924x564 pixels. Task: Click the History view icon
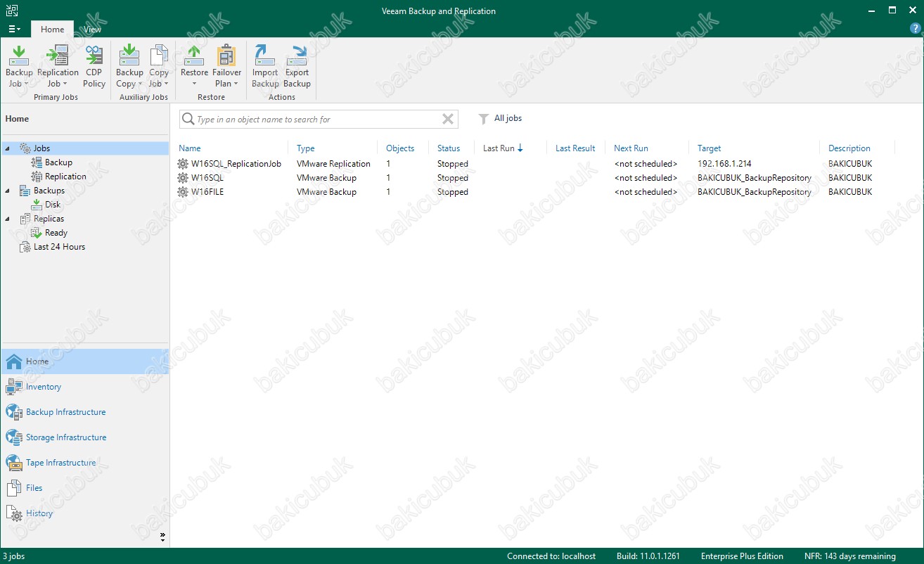14,513
